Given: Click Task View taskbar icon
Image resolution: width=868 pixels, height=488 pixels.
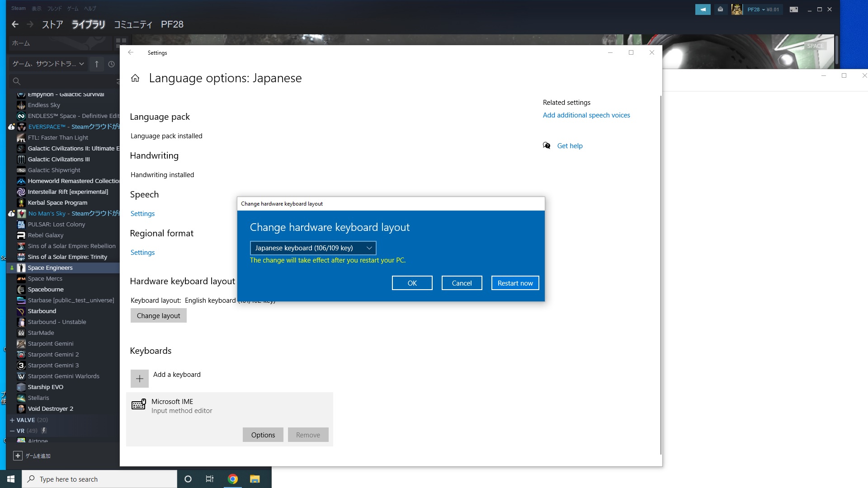Looking at the screenshot, I should pos(209,479).
